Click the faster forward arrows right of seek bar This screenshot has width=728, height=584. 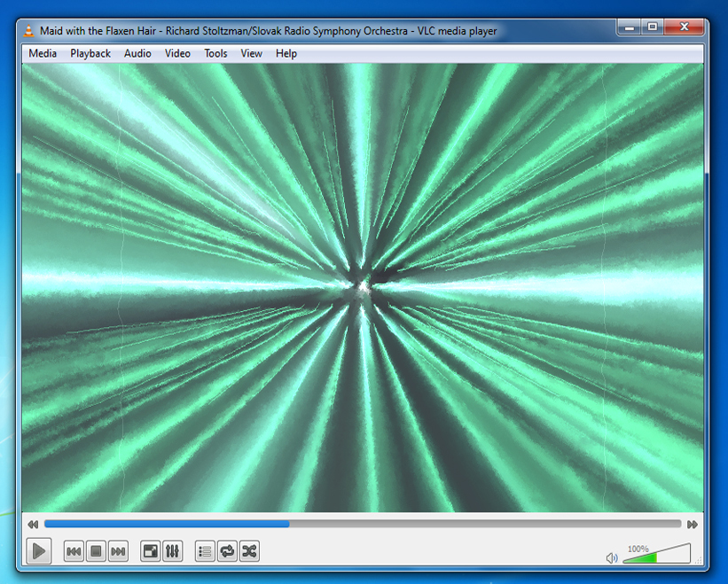tap(693, 525)
